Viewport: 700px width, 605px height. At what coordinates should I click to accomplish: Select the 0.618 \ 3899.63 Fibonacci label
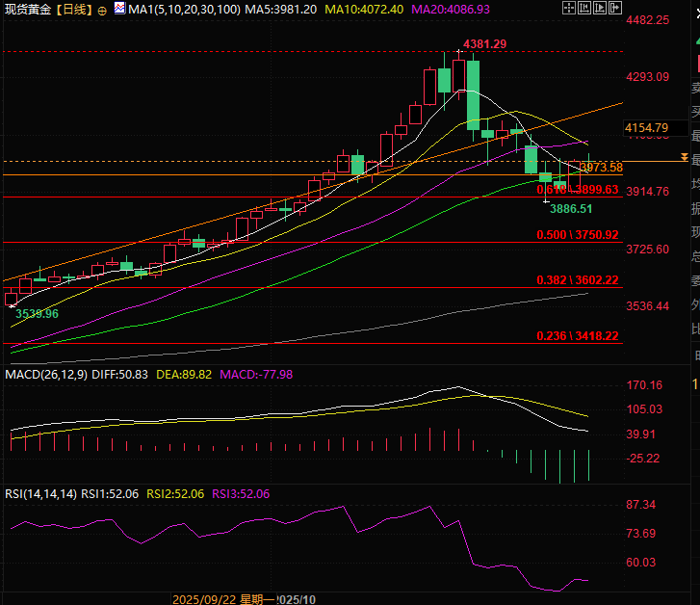[577, 190]
